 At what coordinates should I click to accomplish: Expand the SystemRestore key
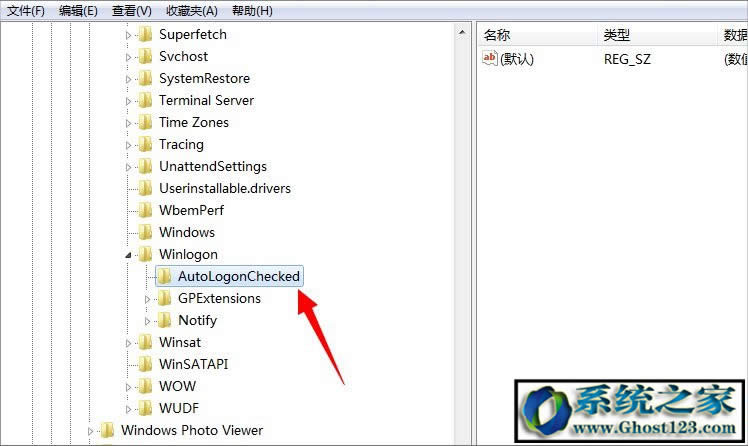click(128, 79)
